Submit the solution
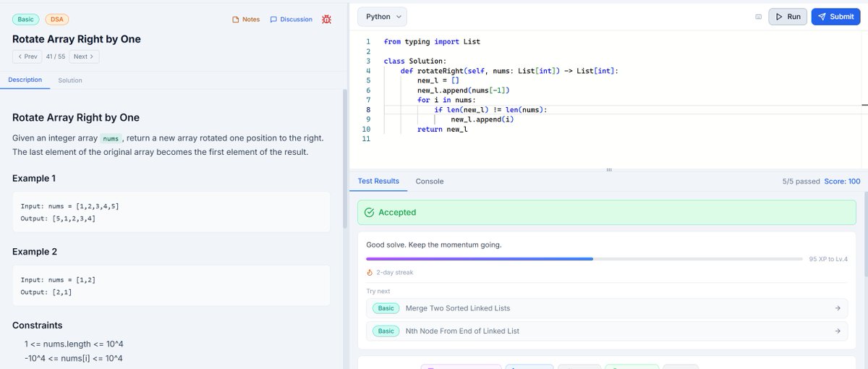Screen dimensions: 868x369 click(x=835, y=17)
